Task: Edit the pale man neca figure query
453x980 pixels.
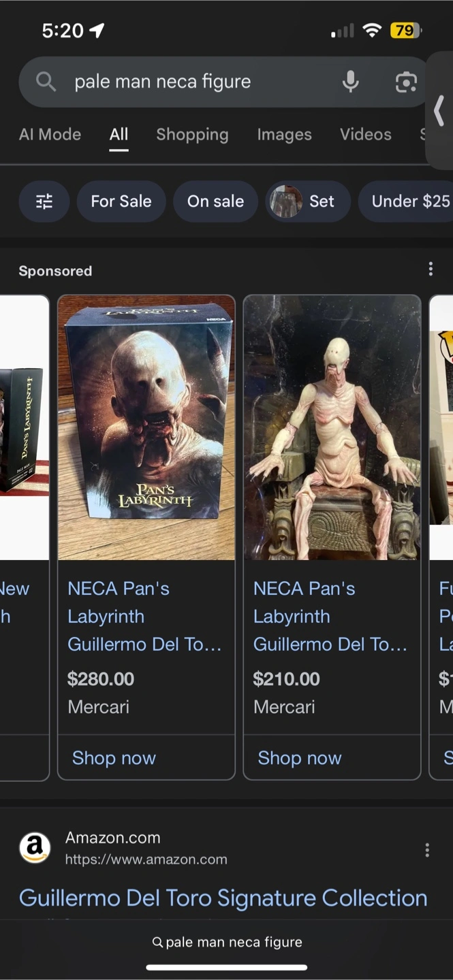Action: [x=163, y=82]
